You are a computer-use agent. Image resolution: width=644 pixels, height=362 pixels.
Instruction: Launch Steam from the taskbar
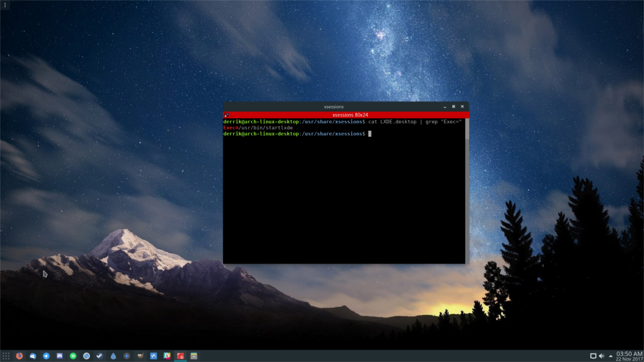pos(100,356)
